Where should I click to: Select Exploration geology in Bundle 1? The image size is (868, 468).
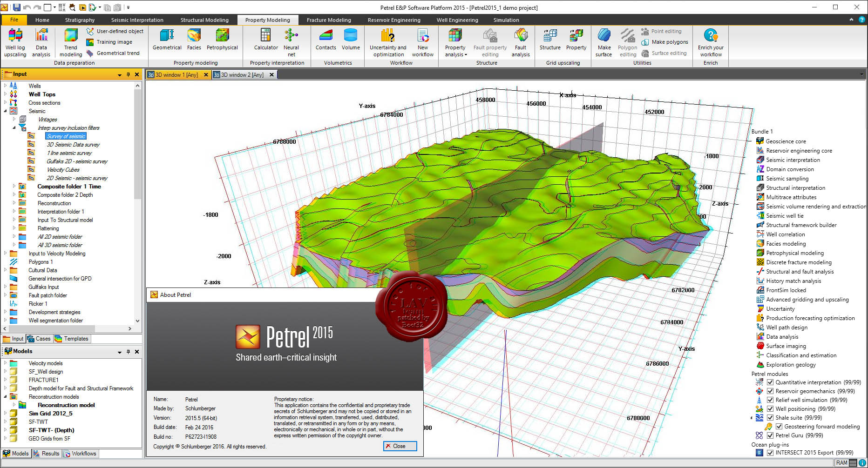pos(791,365)
